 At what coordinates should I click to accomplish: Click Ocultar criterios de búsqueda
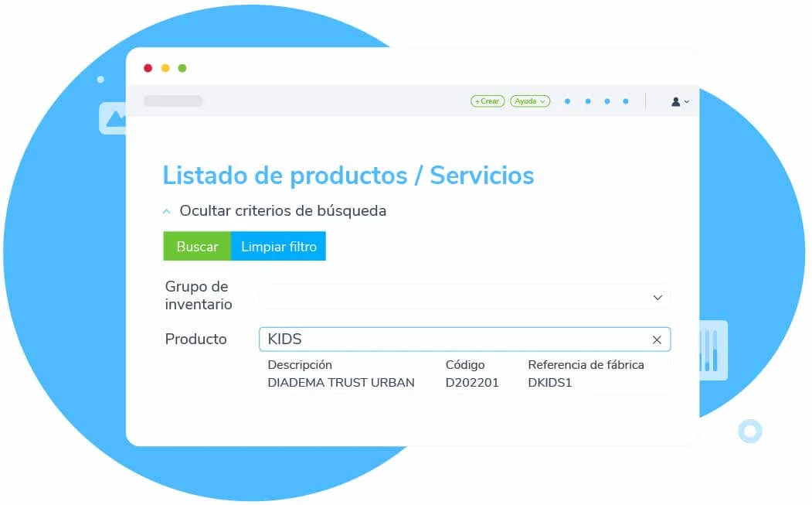[x=283, y=210]
